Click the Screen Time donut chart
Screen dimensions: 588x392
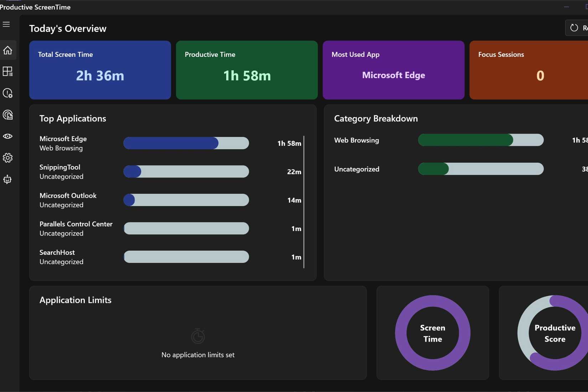(433, 333)
